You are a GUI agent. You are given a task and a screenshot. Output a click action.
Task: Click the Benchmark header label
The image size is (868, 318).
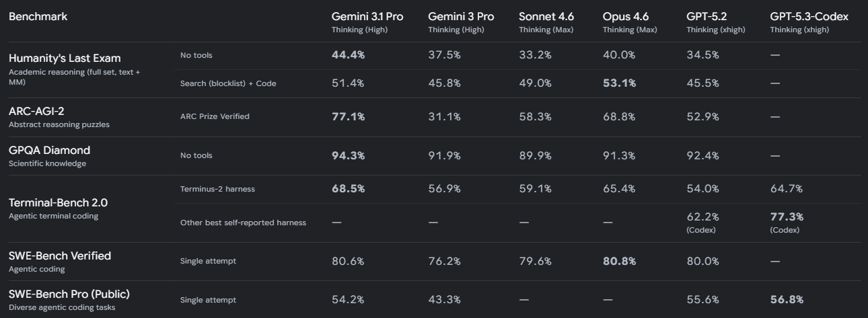[x=38, y=17]
